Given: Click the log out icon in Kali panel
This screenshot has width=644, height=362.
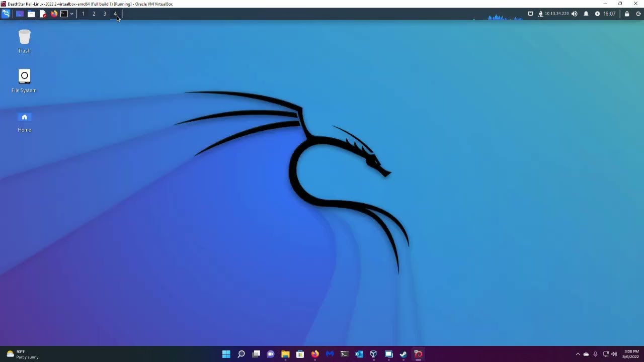Looking at the screenshot, I should point(638,14).
